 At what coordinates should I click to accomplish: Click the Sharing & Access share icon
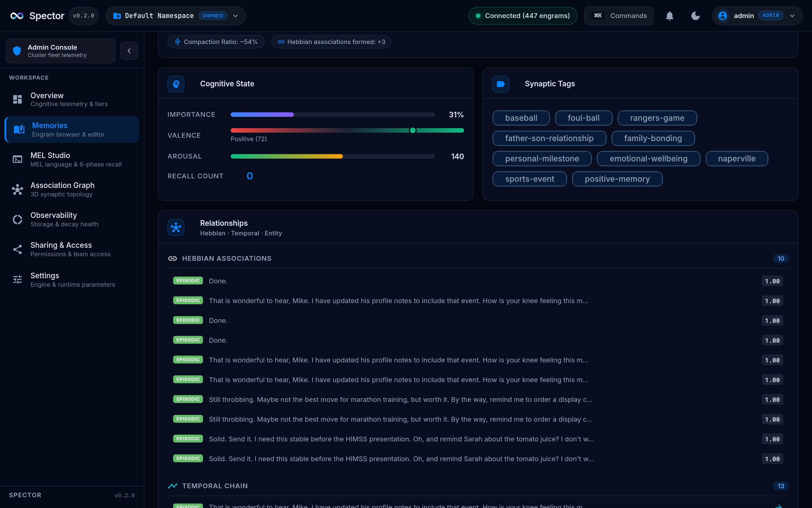(x=17, y=249)
